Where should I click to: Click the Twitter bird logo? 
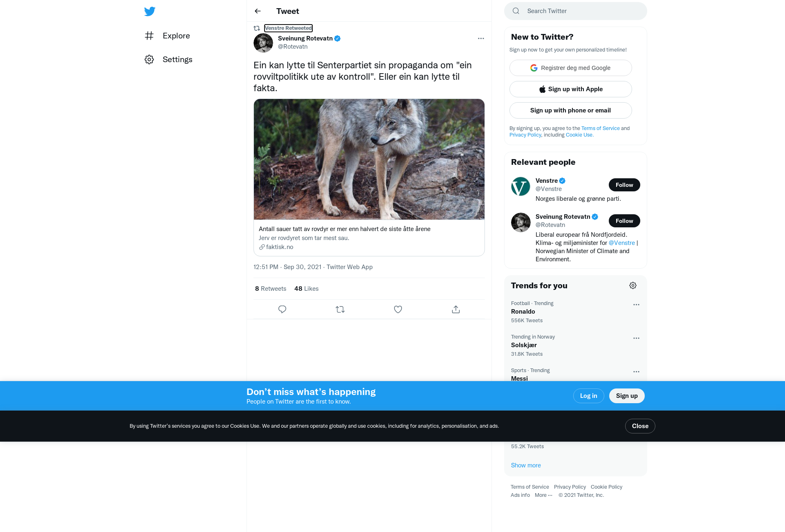150,11
